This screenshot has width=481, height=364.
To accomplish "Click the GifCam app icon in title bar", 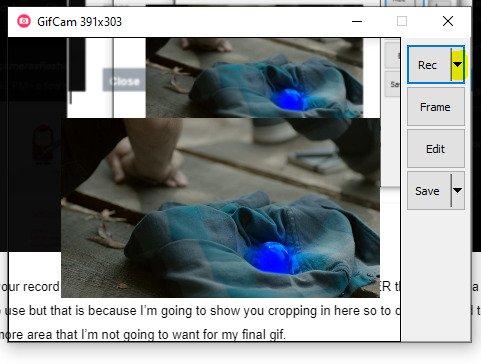I will [24, 22].
